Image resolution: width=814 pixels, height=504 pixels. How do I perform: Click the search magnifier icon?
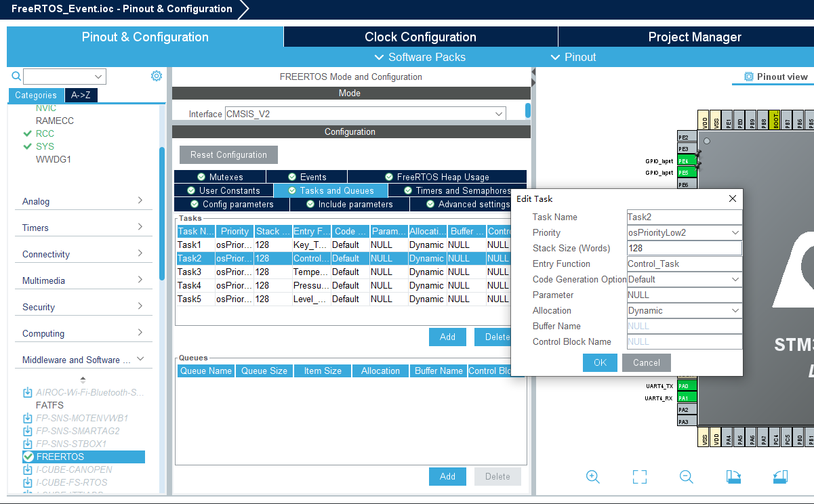click(x=16, y=77)
